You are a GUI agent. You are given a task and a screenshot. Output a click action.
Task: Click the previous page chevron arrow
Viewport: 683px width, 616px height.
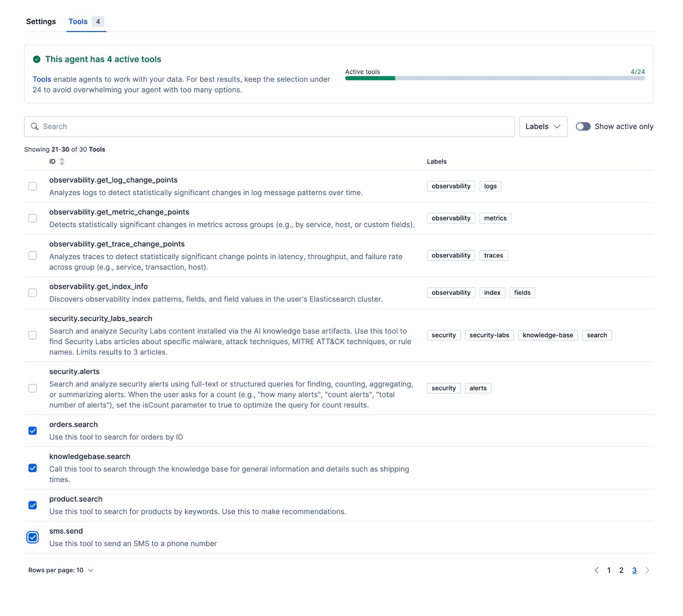click(x=596, y=570)
